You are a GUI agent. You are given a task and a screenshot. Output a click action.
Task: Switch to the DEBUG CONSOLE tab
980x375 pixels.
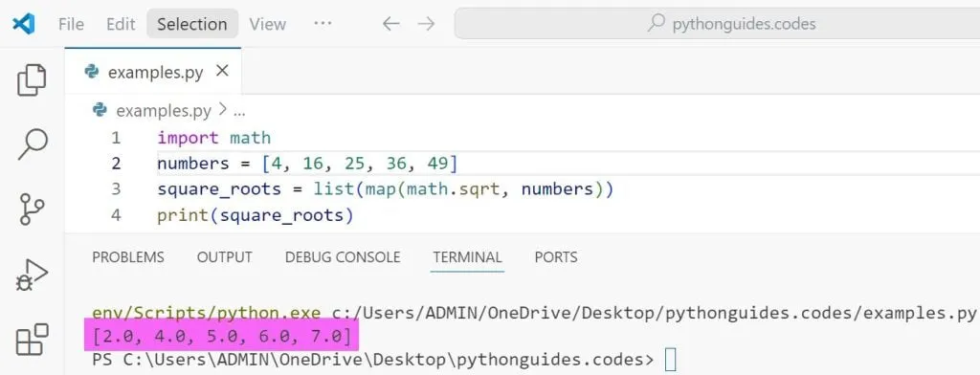343,257
